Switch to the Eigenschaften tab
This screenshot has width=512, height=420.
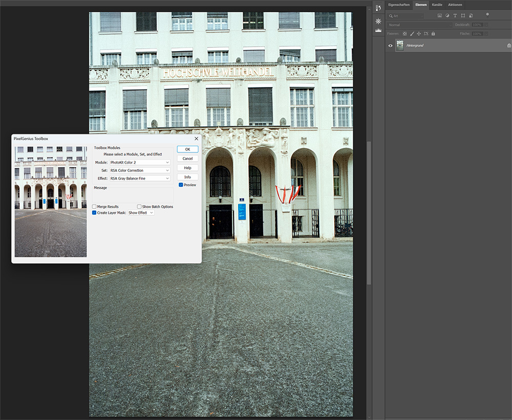pos(399,5)
